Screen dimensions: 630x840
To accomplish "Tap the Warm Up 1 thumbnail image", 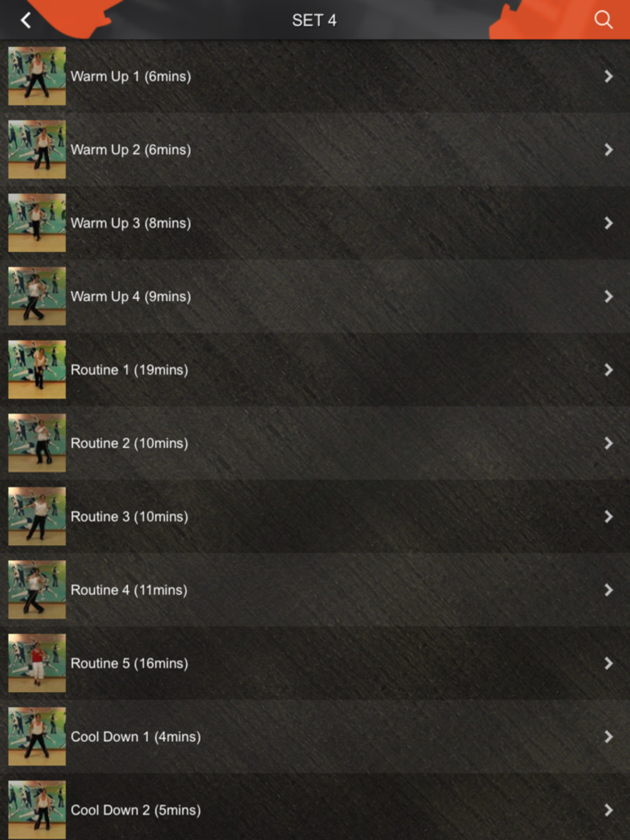I will tap(37, 76).
